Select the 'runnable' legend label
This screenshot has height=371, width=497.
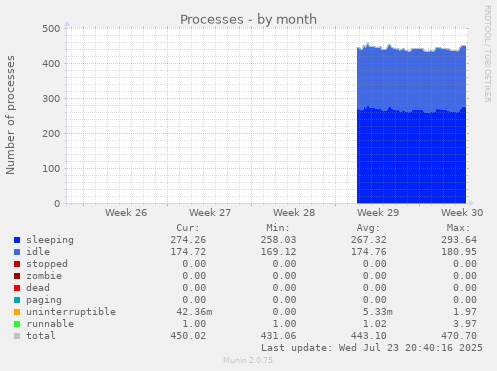click(x=50, y=324)
